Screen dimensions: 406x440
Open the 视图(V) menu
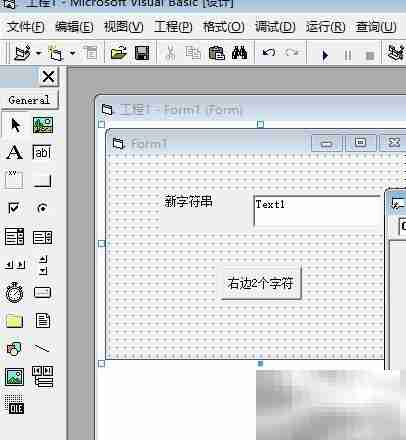pos(123,27)
